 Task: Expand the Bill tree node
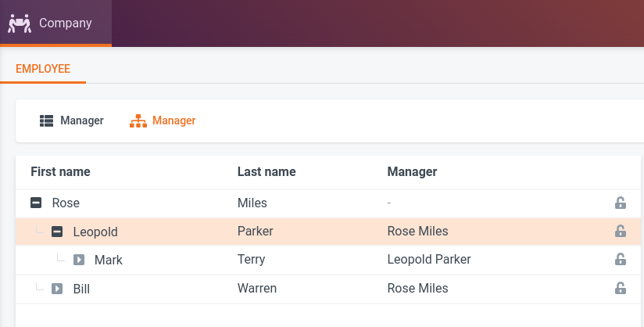[57, 289]
